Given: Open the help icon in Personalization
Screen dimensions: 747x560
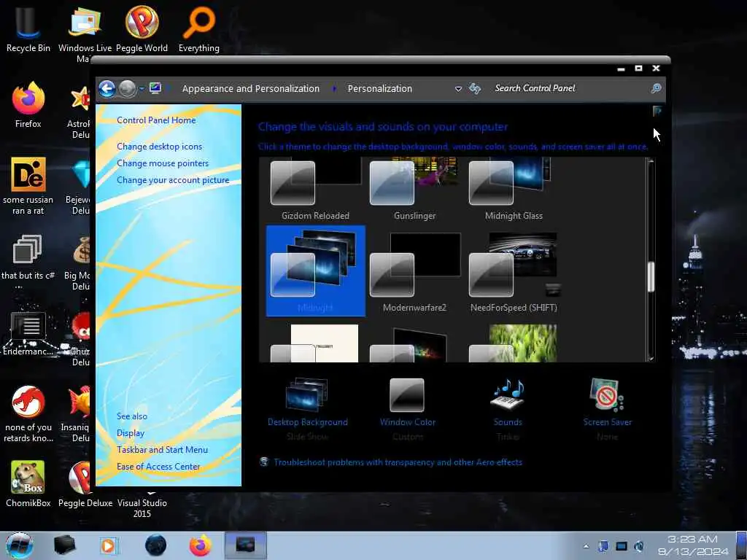Looking at the screenshot, I should pyautogui.click(x=657, y=112).
